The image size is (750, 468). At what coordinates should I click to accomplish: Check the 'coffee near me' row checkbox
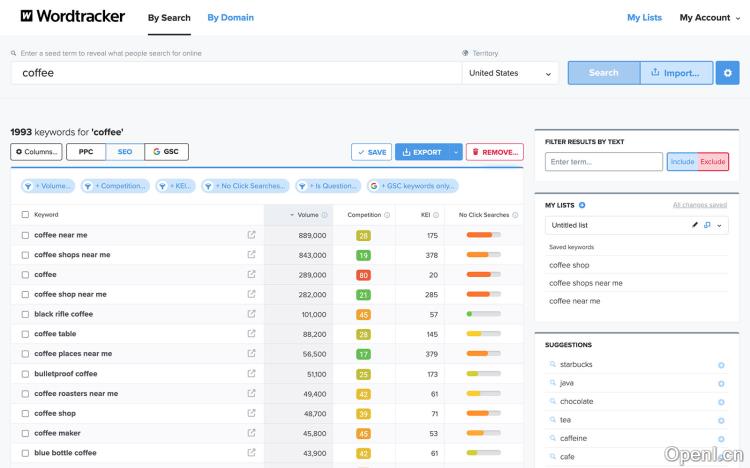pyautogui.click(x=25, y=235)
